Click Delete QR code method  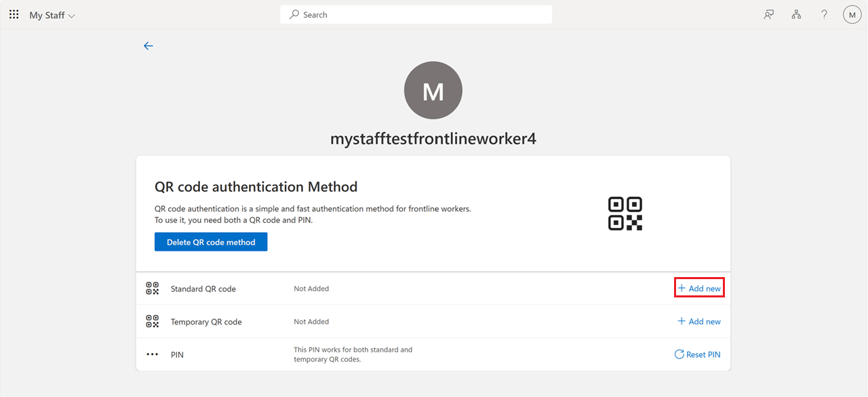(210, 241)
